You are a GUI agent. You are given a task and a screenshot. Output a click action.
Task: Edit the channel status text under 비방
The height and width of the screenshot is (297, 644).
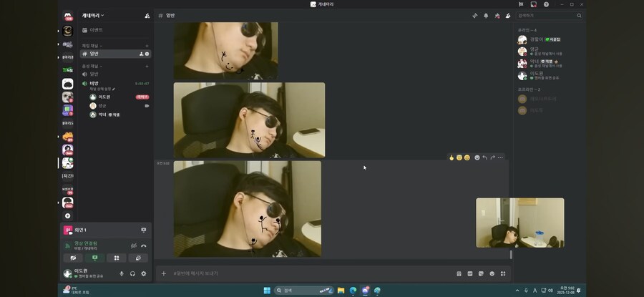click(x=102, y=89)
